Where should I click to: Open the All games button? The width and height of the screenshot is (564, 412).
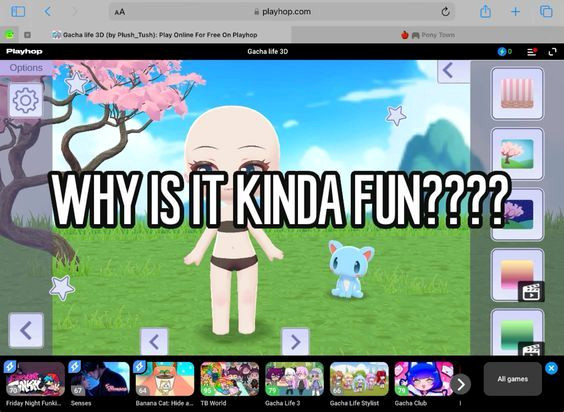coord(512,379)
